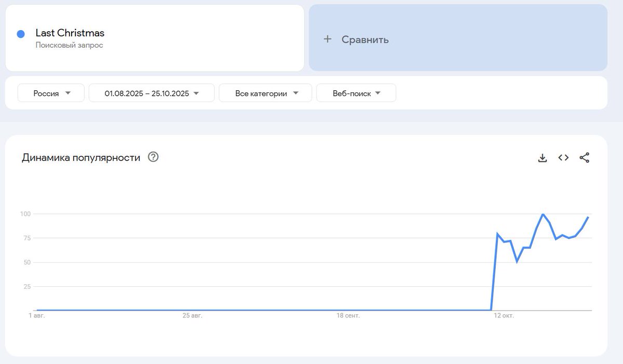The height and width of the screenshot is (364, 623).
Task: Click the plus icon in Сравнить
Action: 328,39
